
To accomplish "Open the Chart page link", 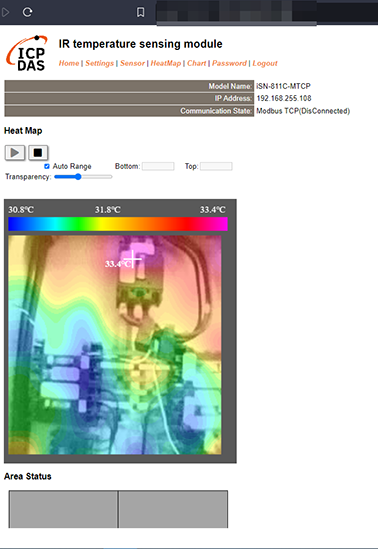I will pos(196,63).
